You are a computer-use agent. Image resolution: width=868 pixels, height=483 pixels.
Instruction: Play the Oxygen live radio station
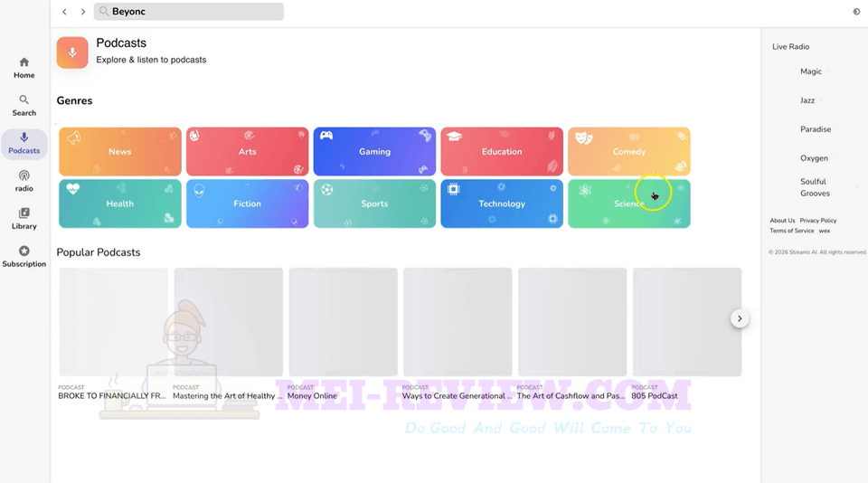pos(815,158)
